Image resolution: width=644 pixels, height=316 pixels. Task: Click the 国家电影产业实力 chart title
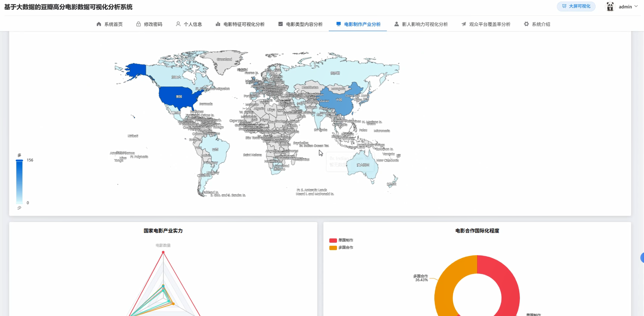coord(163,231)
